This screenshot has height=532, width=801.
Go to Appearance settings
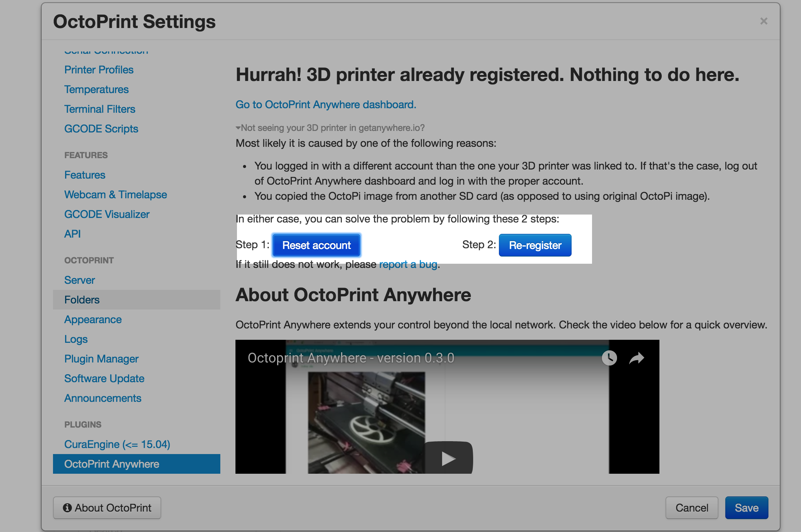[93, 319]
